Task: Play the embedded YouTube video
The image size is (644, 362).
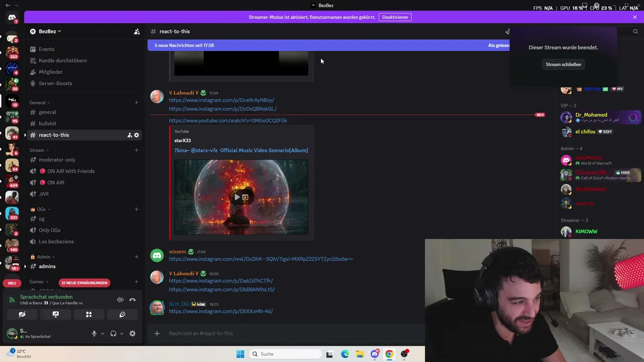Action: coord(237,197)
